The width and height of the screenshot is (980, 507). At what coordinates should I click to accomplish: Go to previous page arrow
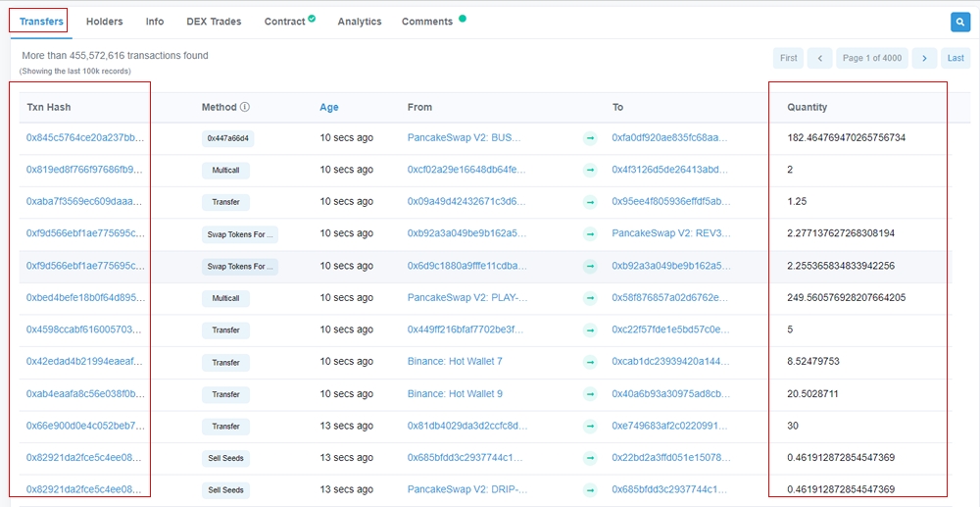tap(819, 59)
